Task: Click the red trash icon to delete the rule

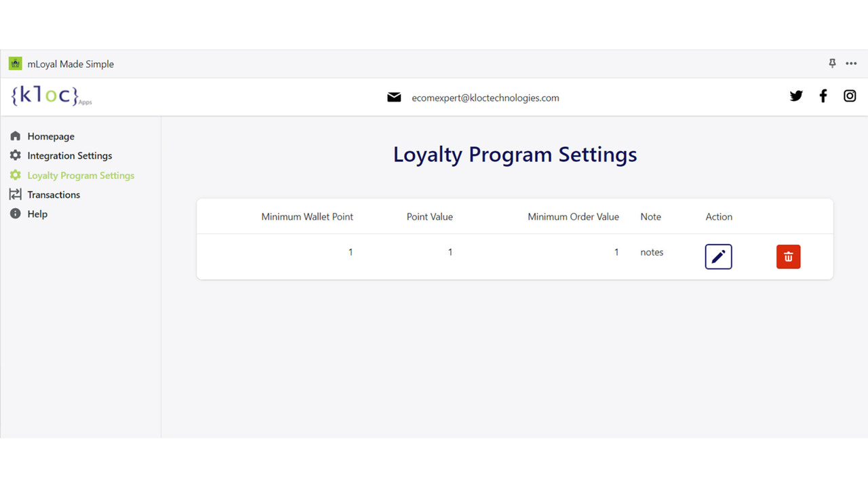Action: (x=788, y=256)
